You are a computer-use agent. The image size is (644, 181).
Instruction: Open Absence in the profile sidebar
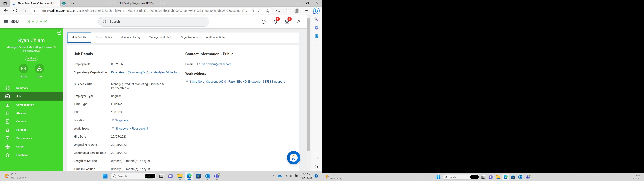coord(32,113)
